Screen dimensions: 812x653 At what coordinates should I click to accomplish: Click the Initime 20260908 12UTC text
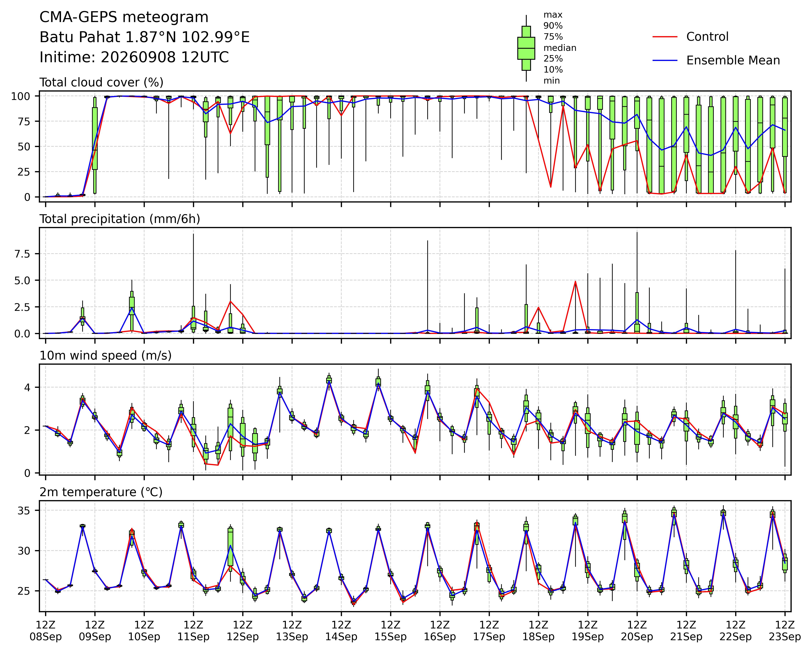coord(134,57)
